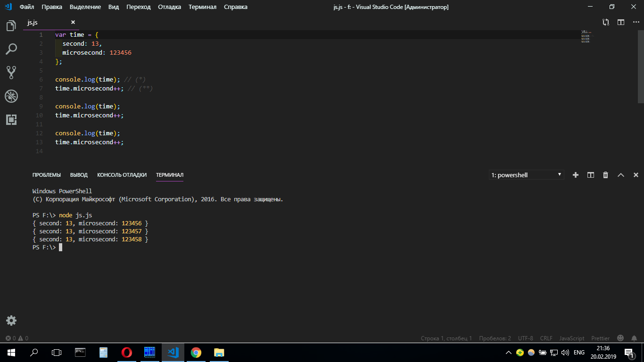The width and height of the screenshot is (644, 362).
Task: Open the Source Control view
Action: click(x=11, y=72)
